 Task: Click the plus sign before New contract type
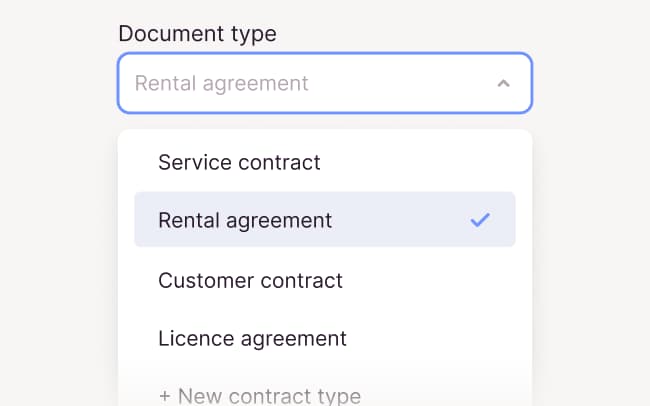pyautogui.click(x=164, y=396)
